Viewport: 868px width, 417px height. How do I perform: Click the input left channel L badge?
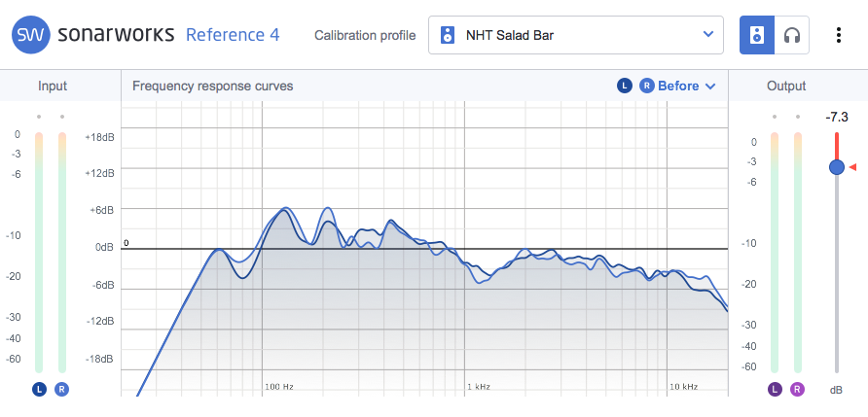tap(39, 389)
